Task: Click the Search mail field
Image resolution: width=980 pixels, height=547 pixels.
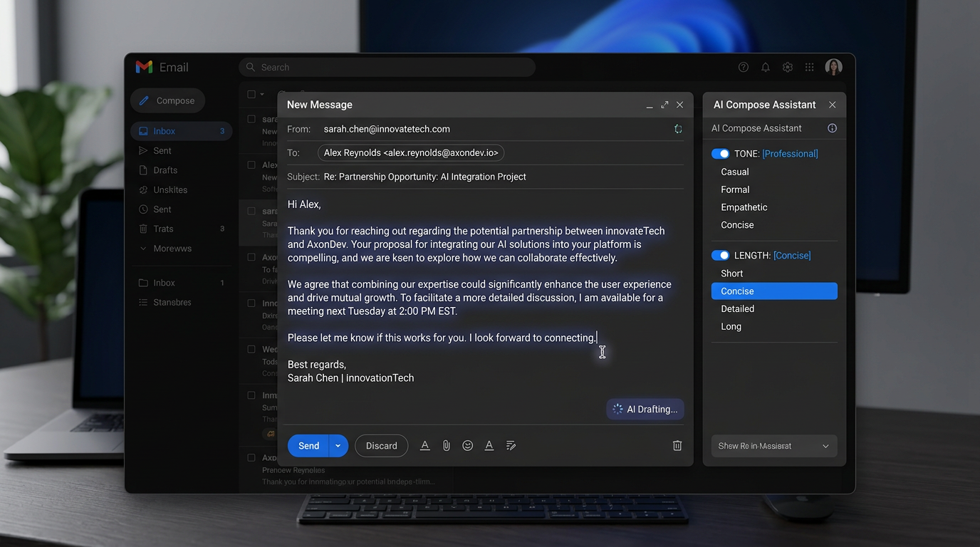Action: click(x=387, y=67)
